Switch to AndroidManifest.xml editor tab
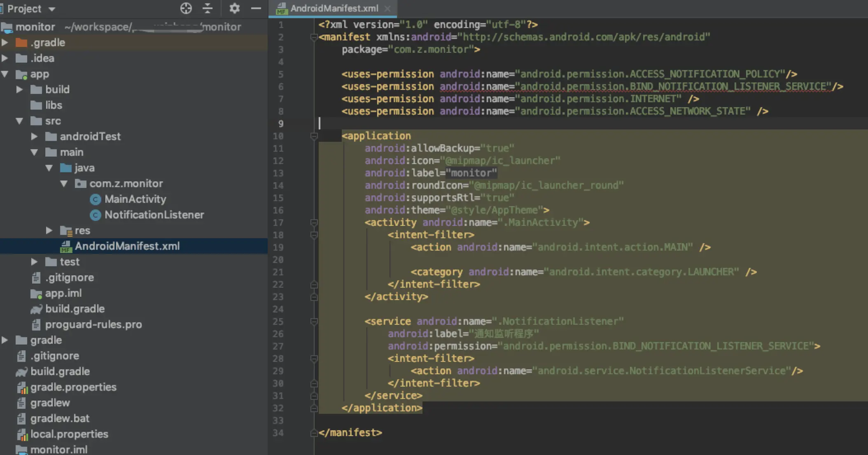This screenshot has width=868, height=455. click(334, 8)
